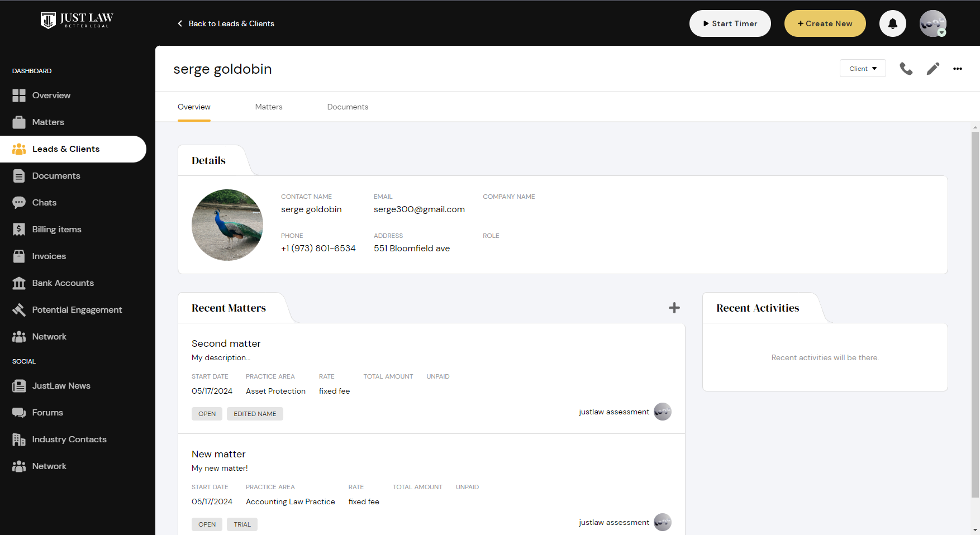980x535 pixels.
Task: Click the Create New button
Action: (825, 23)
